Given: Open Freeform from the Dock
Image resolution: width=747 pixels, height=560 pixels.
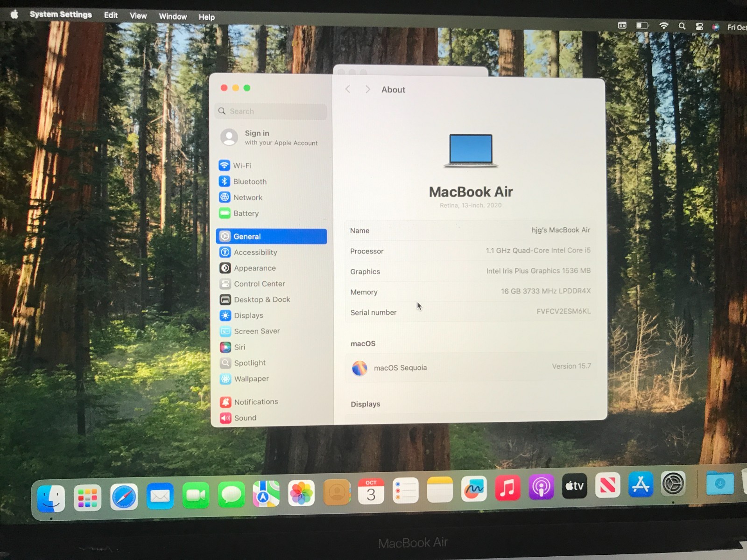Looking at the screenshot, I should 474,489.
